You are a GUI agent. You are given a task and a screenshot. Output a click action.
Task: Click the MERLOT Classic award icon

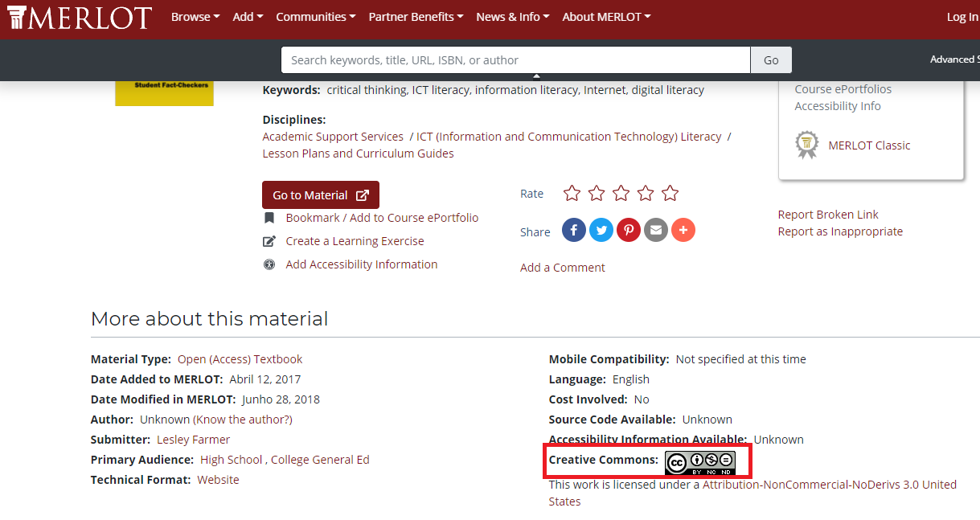tap(806, 145)
